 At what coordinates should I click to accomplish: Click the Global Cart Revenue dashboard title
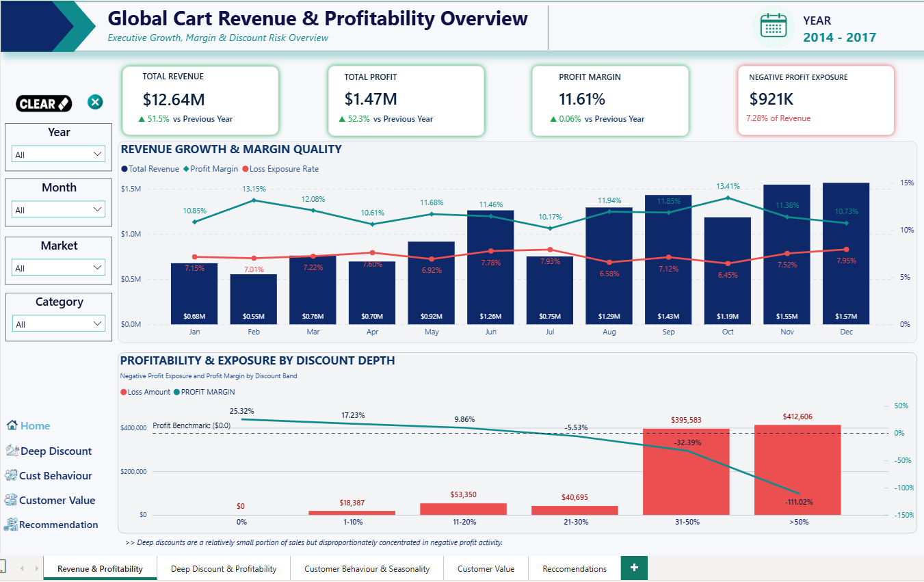point(318,18)
